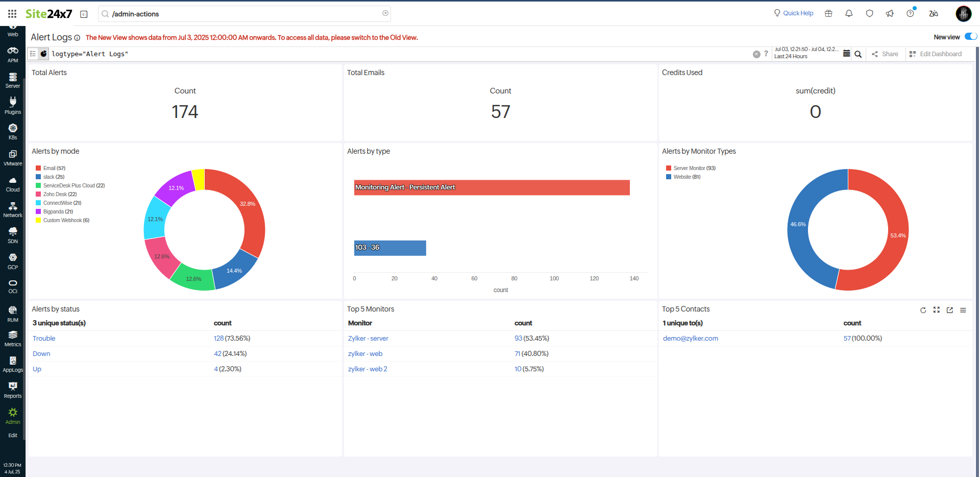Viewport: 980px width, 477px height.
Task: Expand Top 5 Contacts to fullscreen
Action: [x=936, y=310]
